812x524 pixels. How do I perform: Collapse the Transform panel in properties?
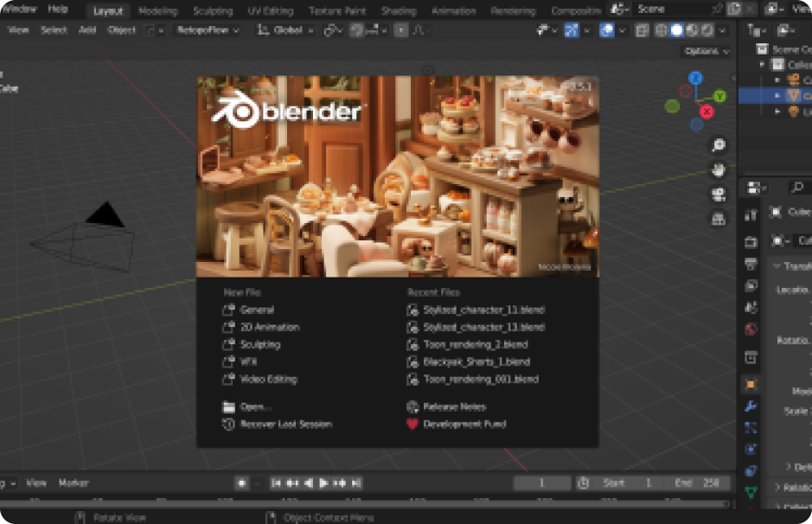click(777, 266)
